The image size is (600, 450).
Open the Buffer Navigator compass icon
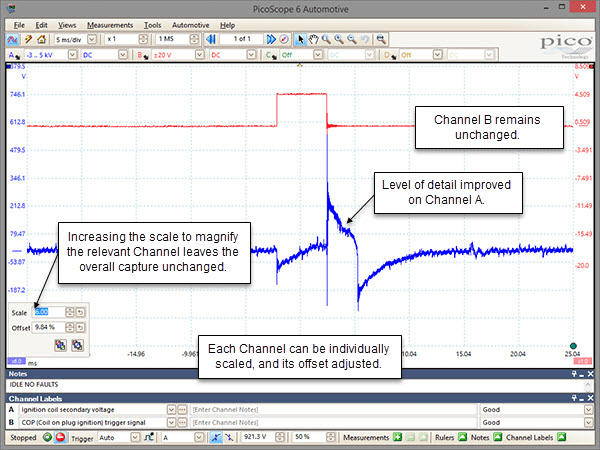click(284, 39)
